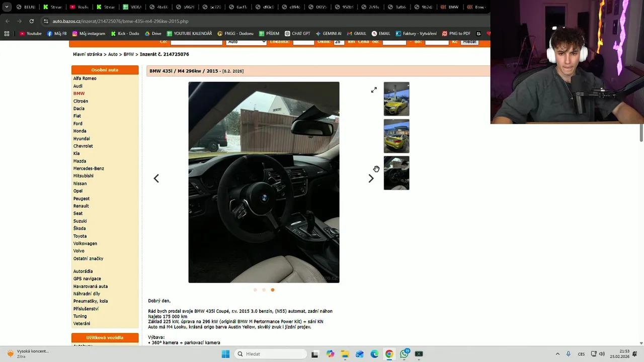Open Škoda category in sidebar

[x=79, y=228]
